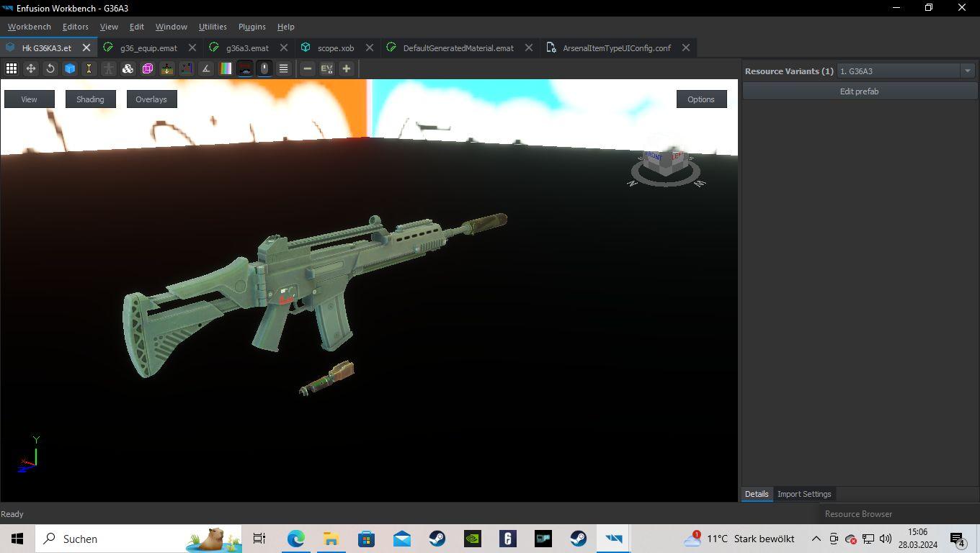Click the minus exposure button
The image size is (980, 553).
(x=308, y=68)
